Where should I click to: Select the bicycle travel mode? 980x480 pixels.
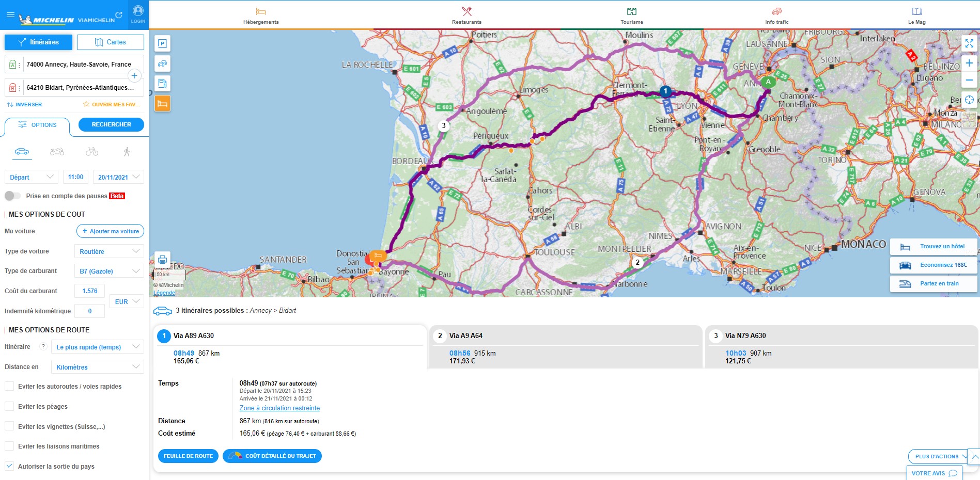coord(92,152)
